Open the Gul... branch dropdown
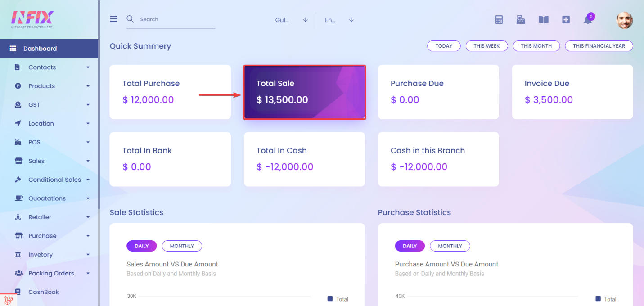This screenshot has height=306, width=644. (x=292, y=20)
